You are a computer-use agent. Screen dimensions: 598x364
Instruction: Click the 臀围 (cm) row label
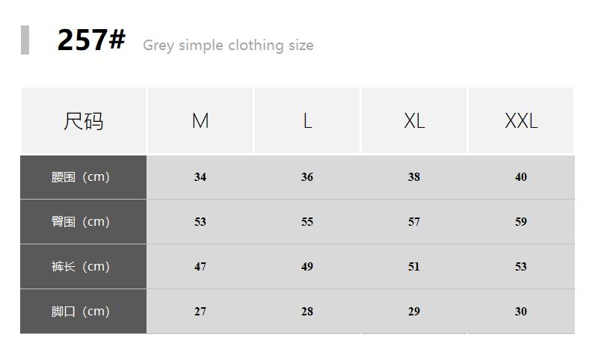[81, 222]
